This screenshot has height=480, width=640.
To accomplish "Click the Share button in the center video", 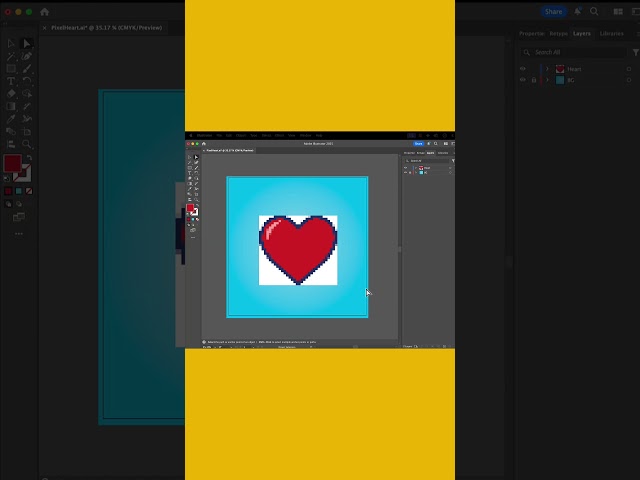I will click(x=418, y=144).
